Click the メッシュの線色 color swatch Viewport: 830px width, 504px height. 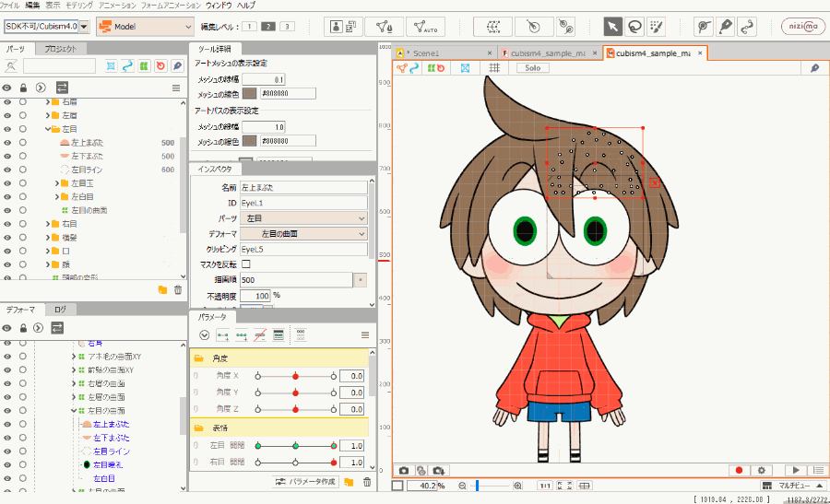249,94
